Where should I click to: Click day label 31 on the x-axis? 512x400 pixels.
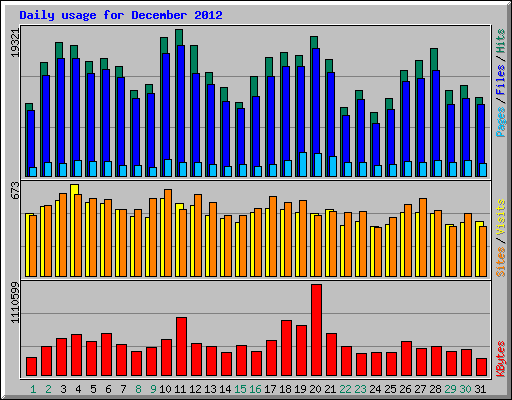[480, 389]
